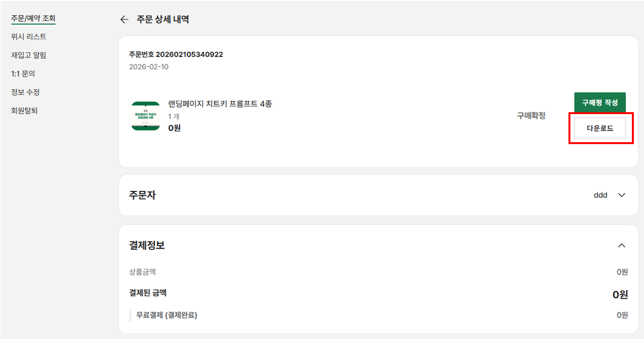Click the product thumbnail image
Image resolution: width=644 pixels, height=339 pixels.
coord(145,116)
